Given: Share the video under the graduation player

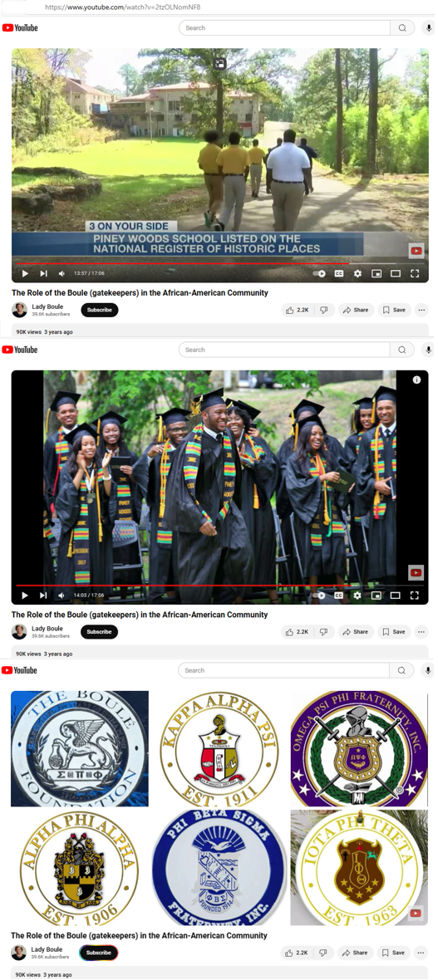Looking at the screenshot, I should tap(356, 632).
